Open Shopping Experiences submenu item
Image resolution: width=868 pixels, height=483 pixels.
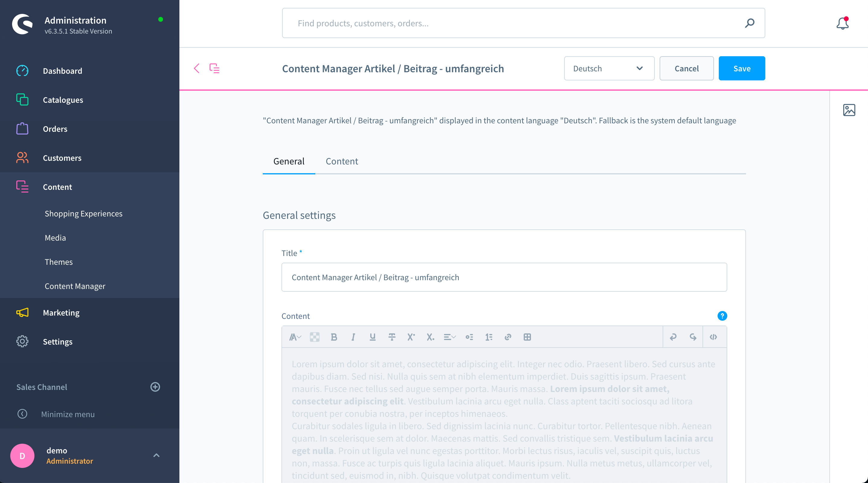coord(84,213)
